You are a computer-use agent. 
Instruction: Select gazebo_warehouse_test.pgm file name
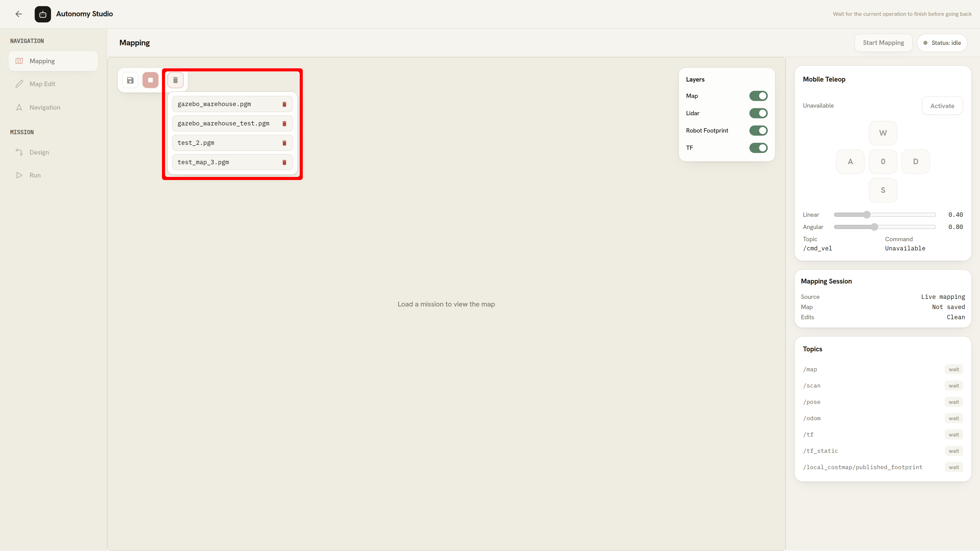(223, 124)
